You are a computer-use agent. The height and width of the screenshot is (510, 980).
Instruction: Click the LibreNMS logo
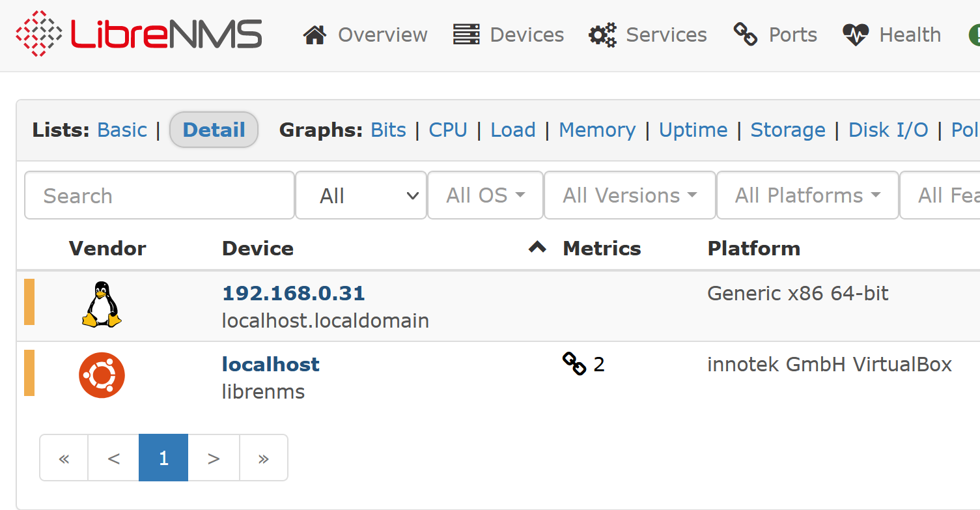139,34
